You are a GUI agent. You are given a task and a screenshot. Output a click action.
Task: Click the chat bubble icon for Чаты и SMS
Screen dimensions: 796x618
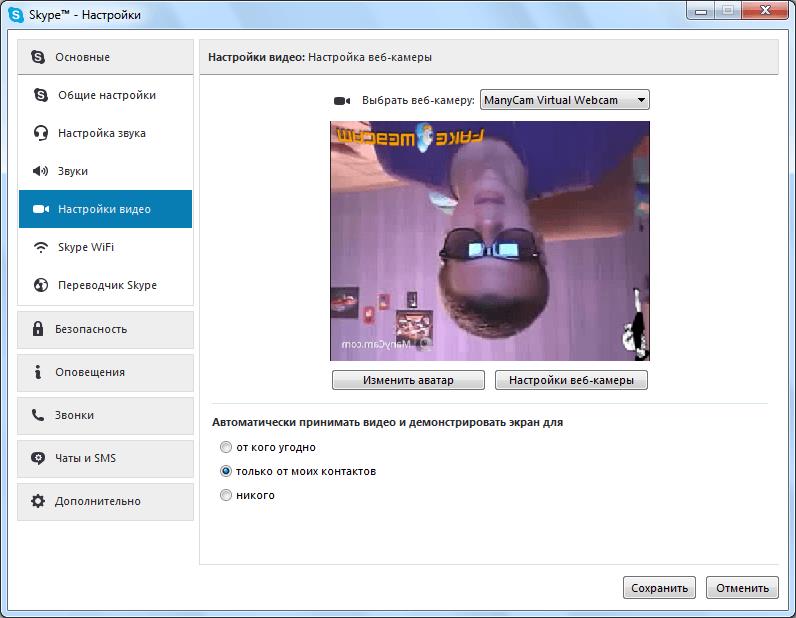[38, 458]
